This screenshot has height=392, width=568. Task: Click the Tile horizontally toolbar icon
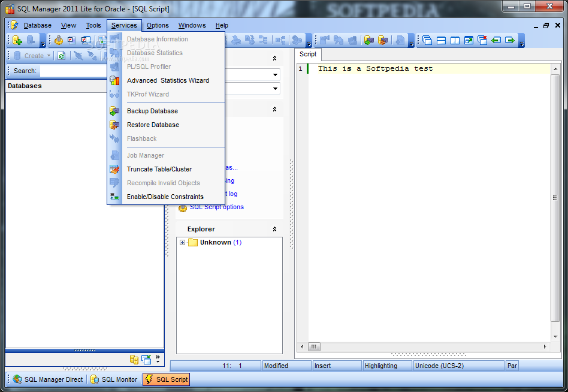click(441, 40)
